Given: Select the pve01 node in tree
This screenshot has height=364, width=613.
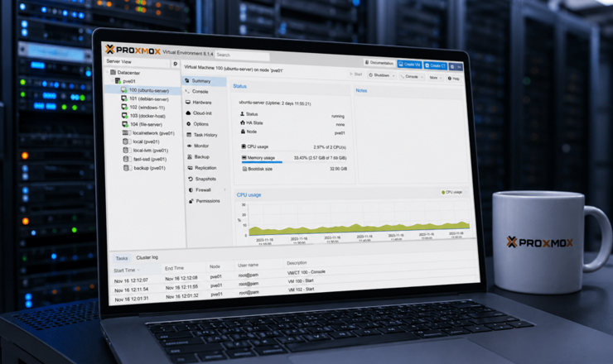Looking at the screenshot, I should [x=129, y=81].
